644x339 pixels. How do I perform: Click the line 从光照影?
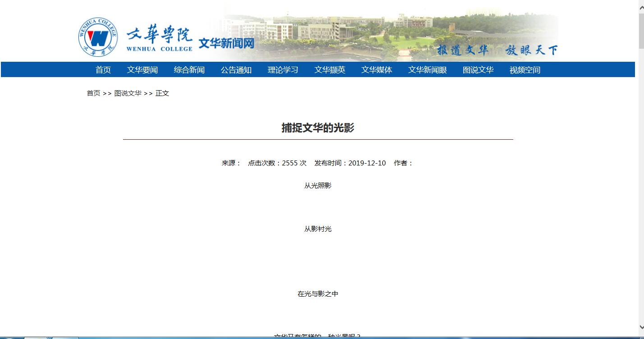click(318, 186)
